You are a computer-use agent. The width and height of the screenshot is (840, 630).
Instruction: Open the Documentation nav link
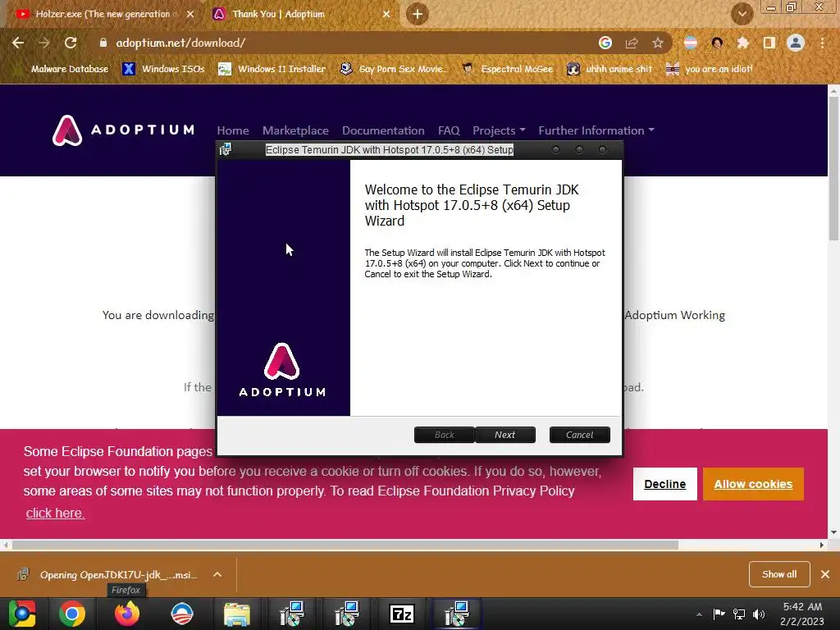383,130
